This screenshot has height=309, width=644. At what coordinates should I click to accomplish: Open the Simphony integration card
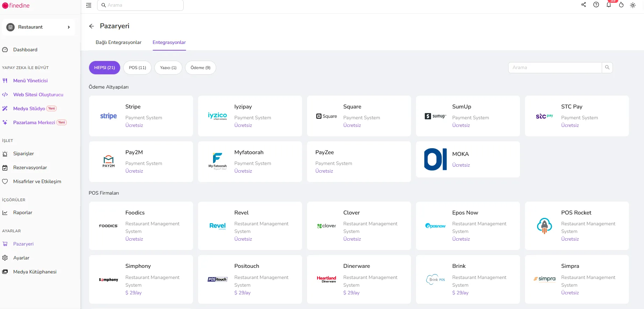(x=141, y=279)
